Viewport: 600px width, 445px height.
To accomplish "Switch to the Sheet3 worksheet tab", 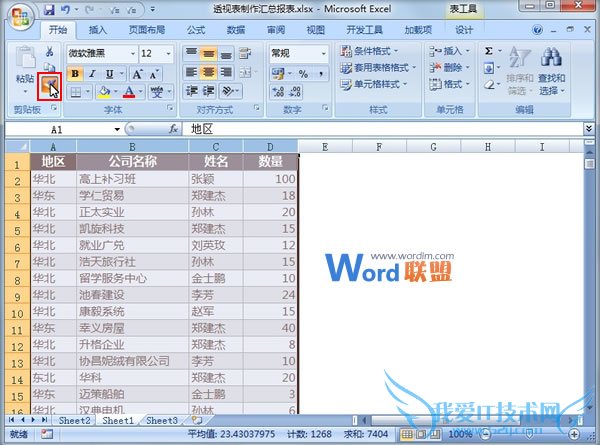I will [x=162, y=421].
